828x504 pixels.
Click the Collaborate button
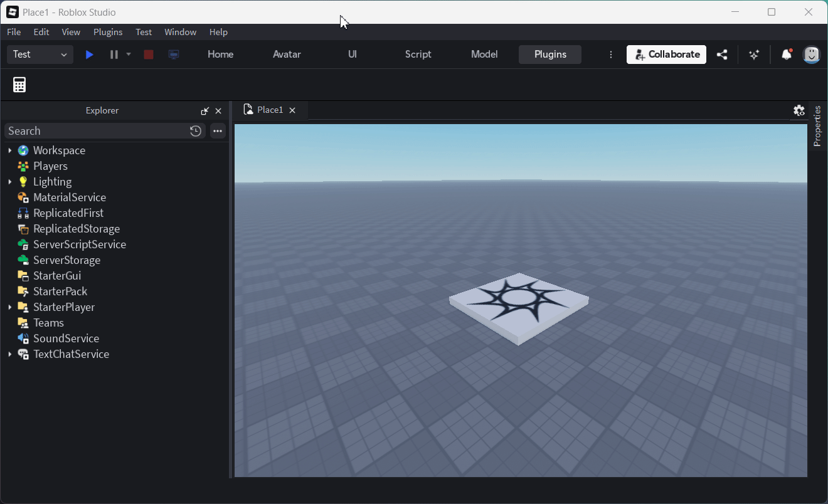666,55
